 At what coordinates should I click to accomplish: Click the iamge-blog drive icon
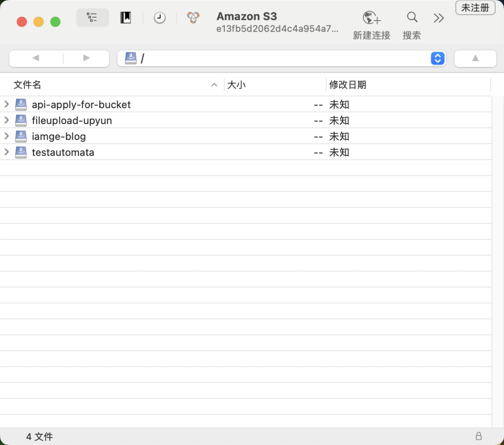point(21,137)
